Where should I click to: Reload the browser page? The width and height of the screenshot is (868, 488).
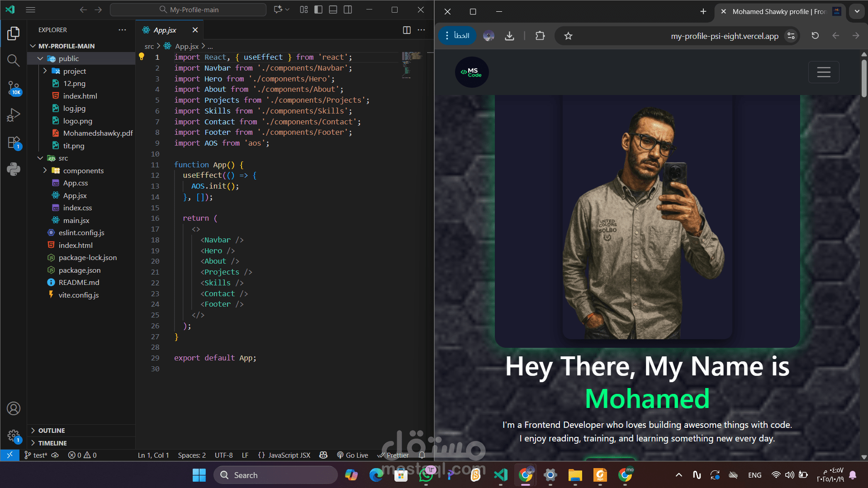815,36
